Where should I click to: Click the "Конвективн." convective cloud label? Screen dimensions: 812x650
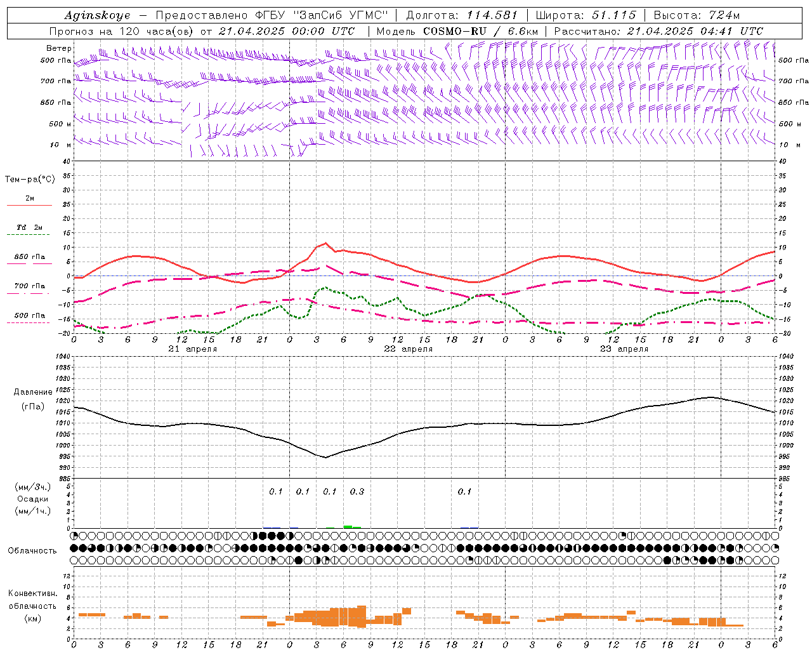pos(32,594)
